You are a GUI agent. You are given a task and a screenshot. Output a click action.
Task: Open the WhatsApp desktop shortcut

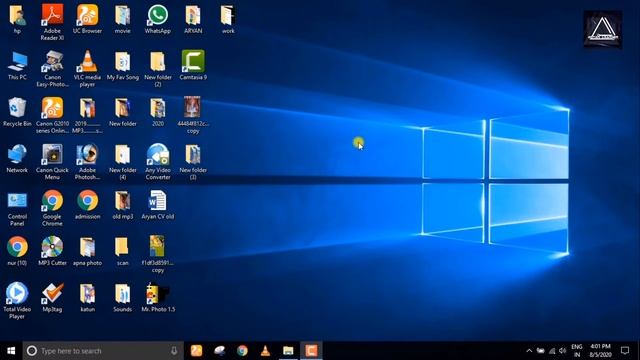click(x=158, y=19)
